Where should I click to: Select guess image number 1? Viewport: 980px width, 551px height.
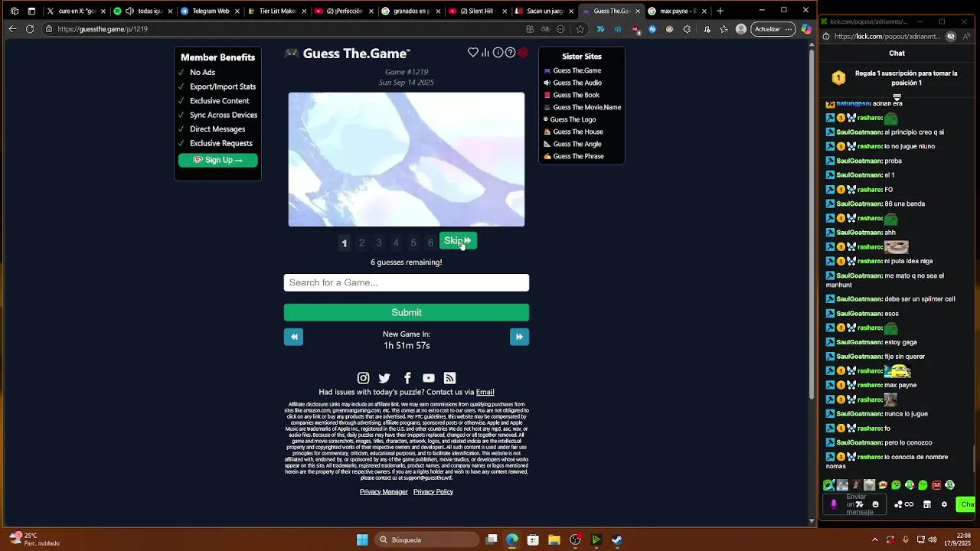[345, 243]
